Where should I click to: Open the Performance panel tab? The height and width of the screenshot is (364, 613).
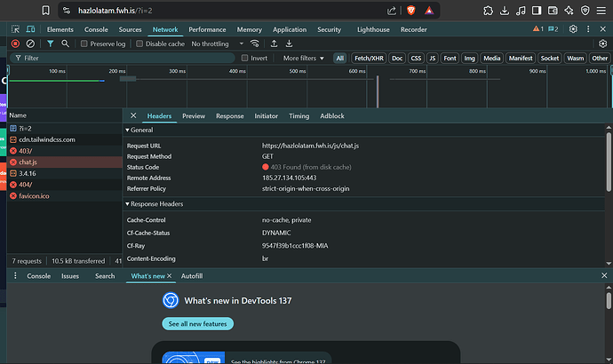[x=207, y=29]
